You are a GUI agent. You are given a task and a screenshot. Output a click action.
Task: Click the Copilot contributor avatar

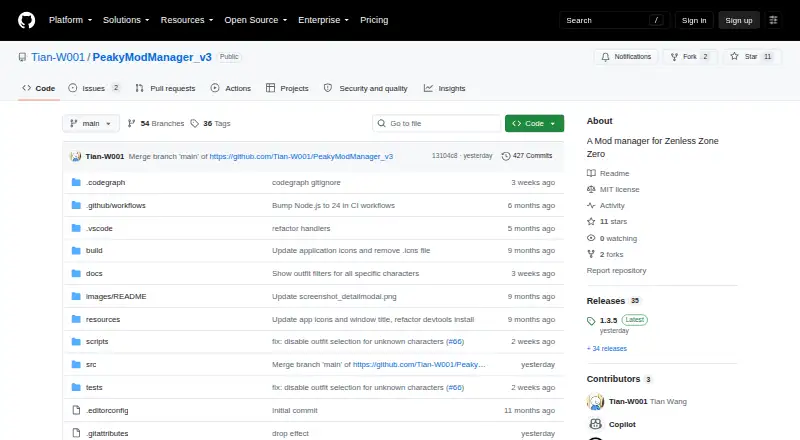[x=595, y=424]
